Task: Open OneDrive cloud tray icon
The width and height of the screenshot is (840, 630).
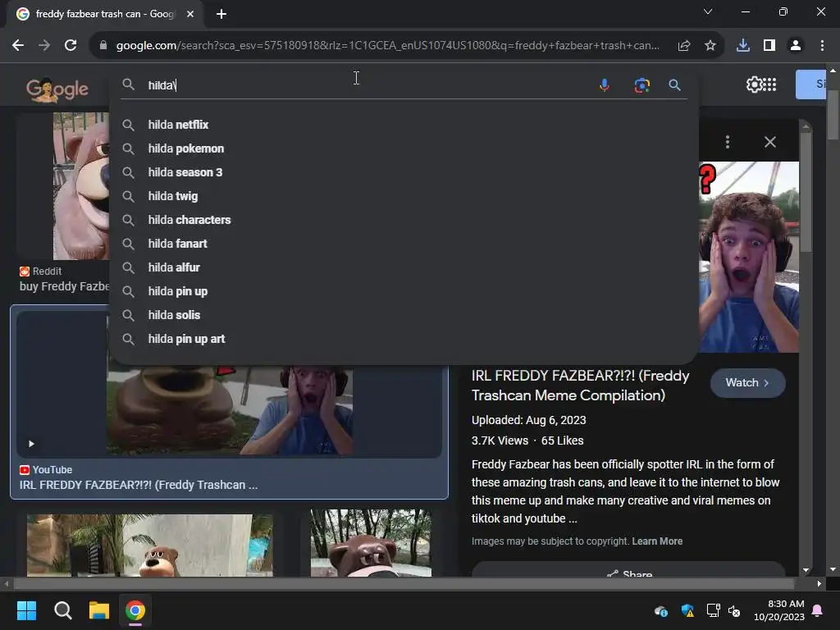Action: click(660, 610)
